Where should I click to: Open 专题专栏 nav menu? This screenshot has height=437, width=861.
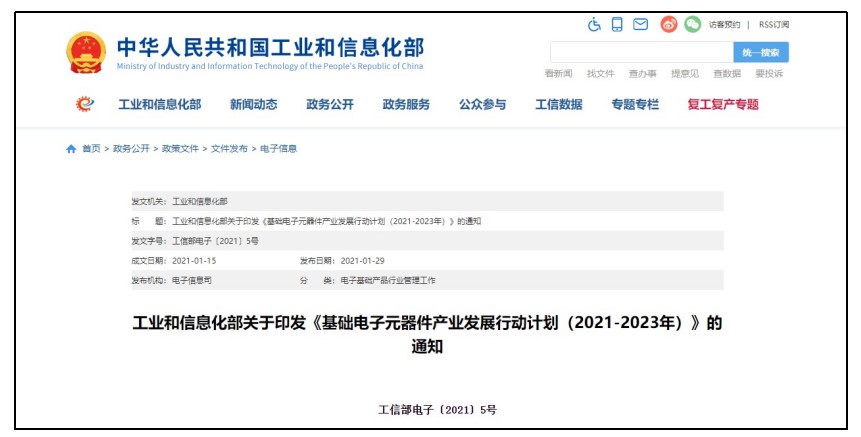(x=635, y=104)
